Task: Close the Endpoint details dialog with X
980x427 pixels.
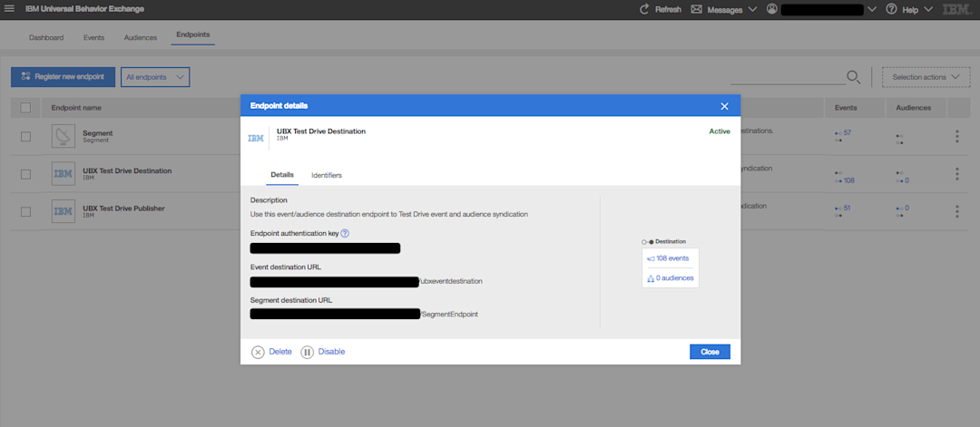Action: point(724,106)
